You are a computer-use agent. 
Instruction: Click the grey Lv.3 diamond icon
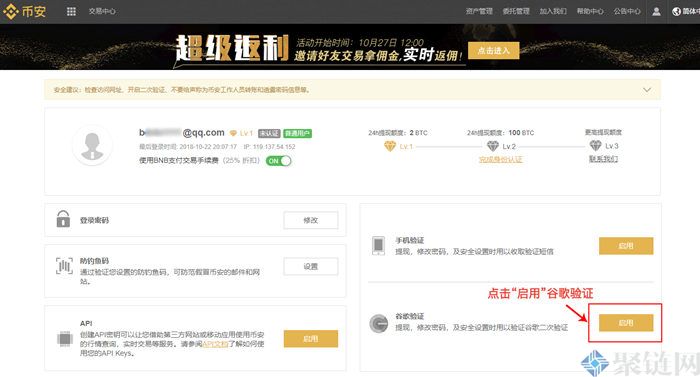coord(596,146)
